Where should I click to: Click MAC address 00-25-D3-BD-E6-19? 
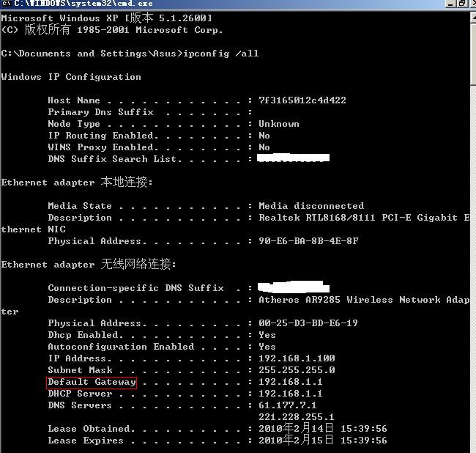click(x=308, y=323)
